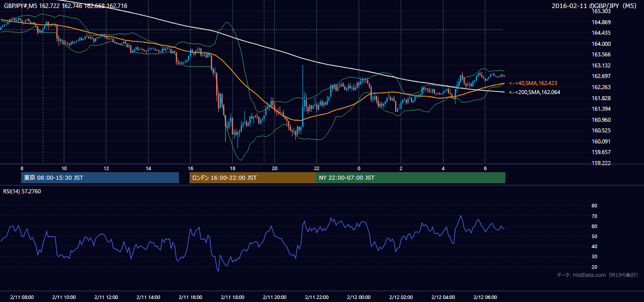The height and width of the screenshot is (302, 644).
Task: Click the RSI 70 level label
Action: pos(594,216)
